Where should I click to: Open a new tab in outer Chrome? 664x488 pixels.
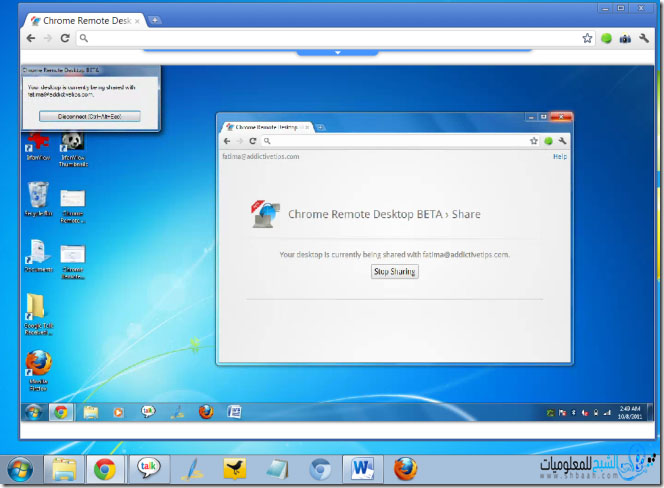coord(155,20)
